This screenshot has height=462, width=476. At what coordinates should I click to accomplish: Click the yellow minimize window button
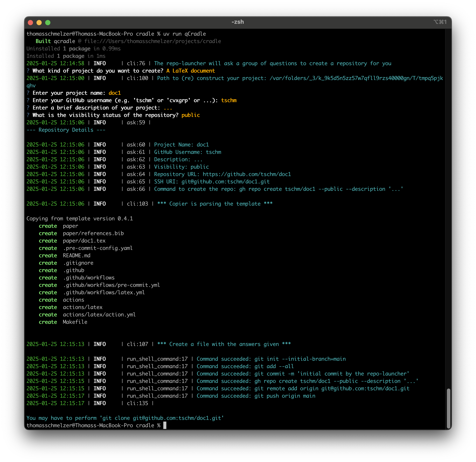[39, 23]
